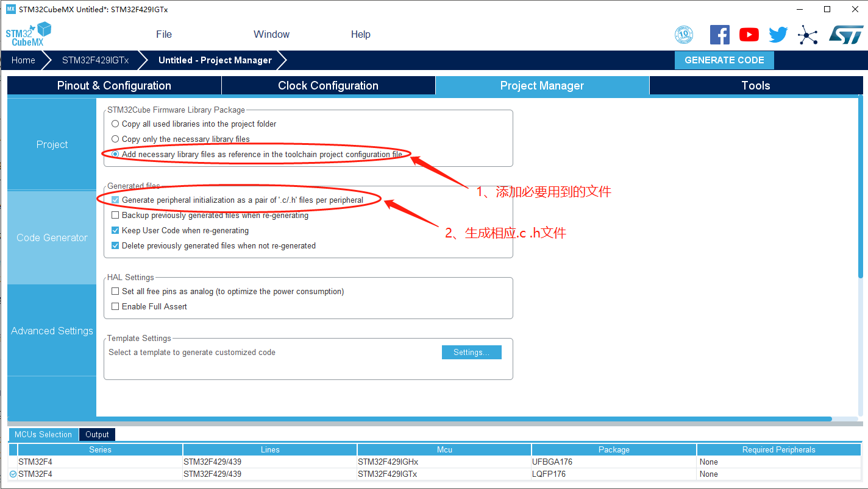The image size is (868, 489).
Task: Go to Home breadcrumb
Action: pos(23,60)
